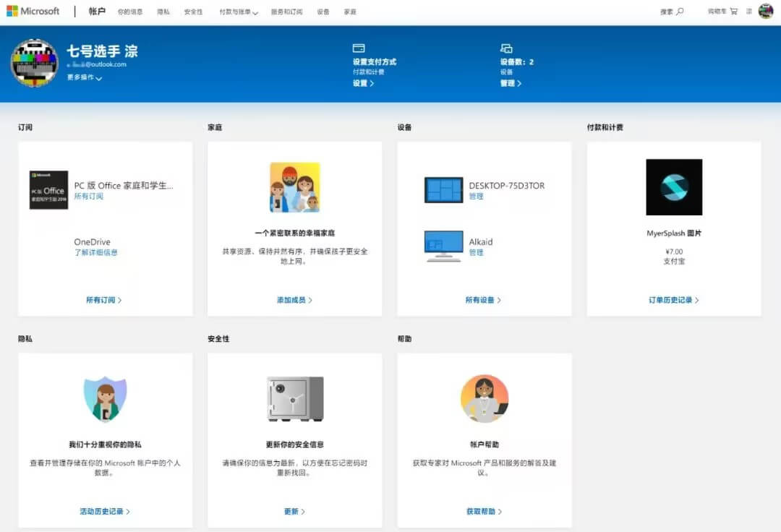Click the safe icon in the 安全性 card

click(x=294, y=397)
